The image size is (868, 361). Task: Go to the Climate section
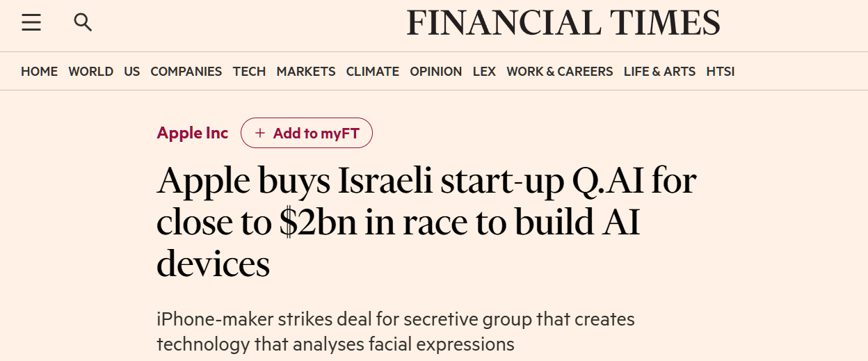pos(372,72)
